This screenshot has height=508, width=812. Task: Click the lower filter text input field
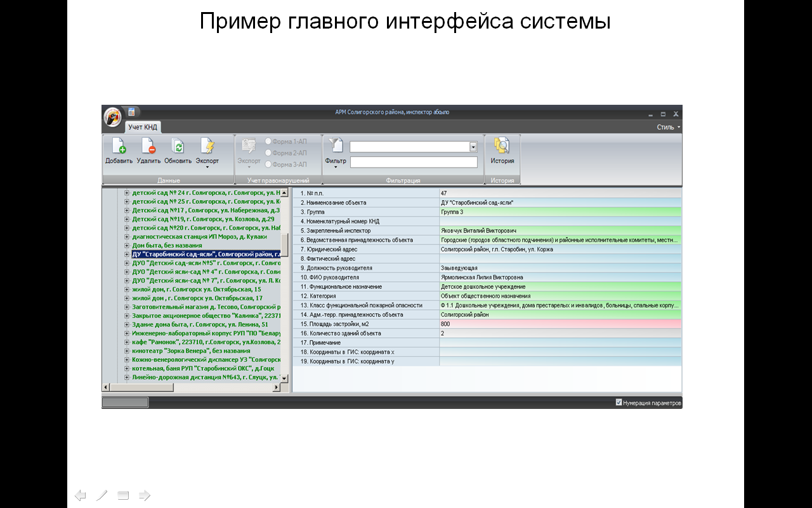pyautogui.click(x=414, y=162)
